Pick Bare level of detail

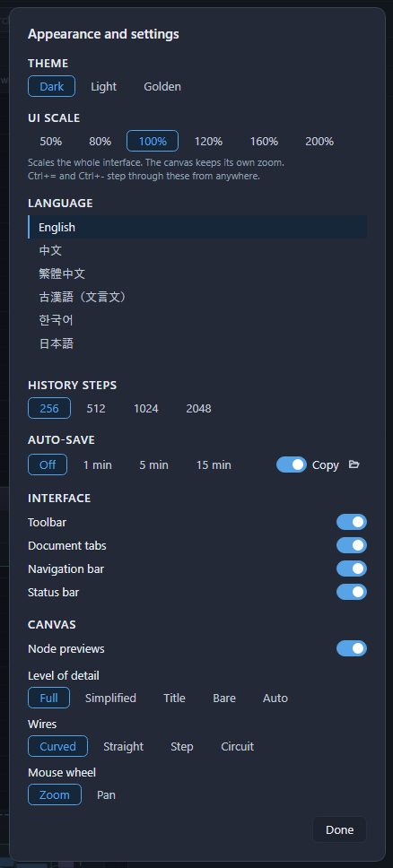(x=224, y=698)
